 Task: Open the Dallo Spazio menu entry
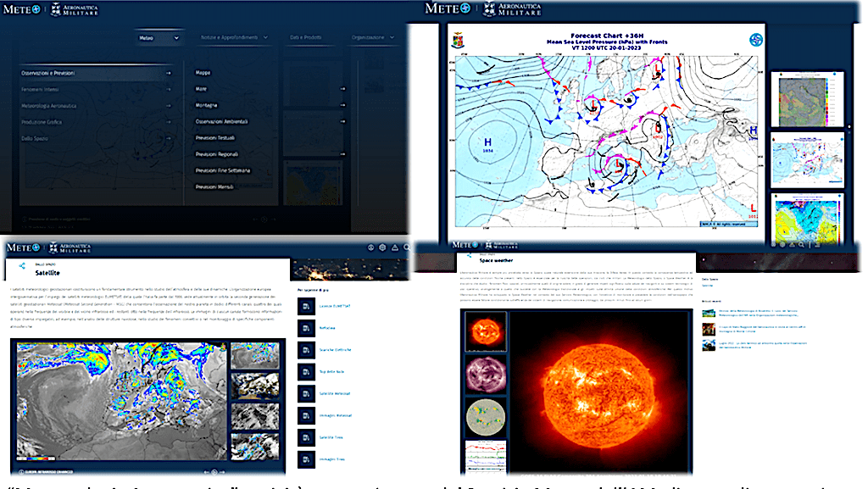pyautogui.click(x=35, y=138)
